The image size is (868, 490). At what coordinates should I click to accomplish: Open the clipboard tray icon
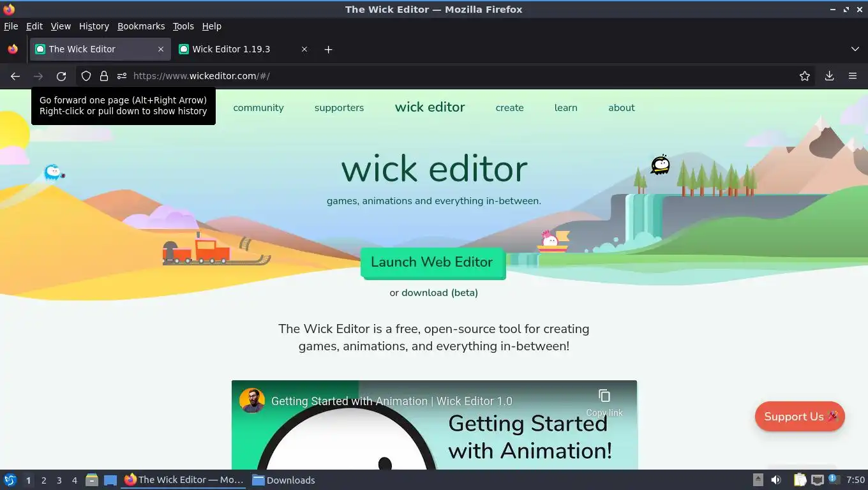click(x=800, y=480)
